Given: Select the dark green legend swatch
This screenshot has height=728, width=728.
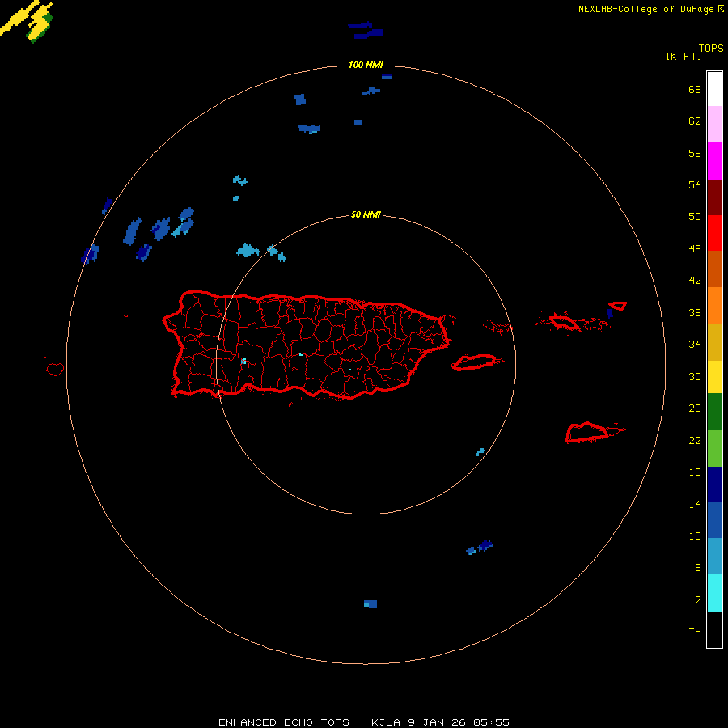Looking at the screenshot, I should point(714,412).
